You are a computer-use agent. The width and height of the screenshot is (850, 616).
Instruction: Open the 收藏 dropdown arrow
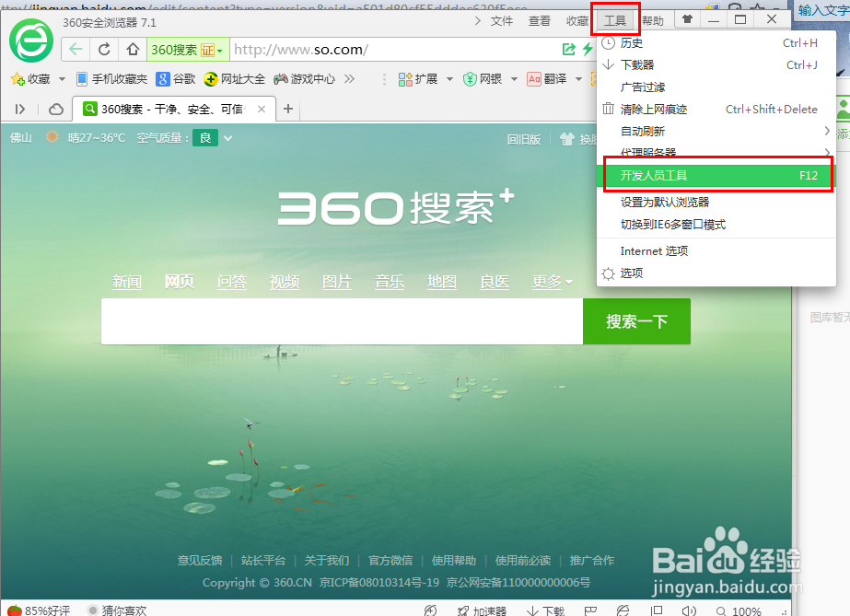pyautogui.click(x=61, y=78)
